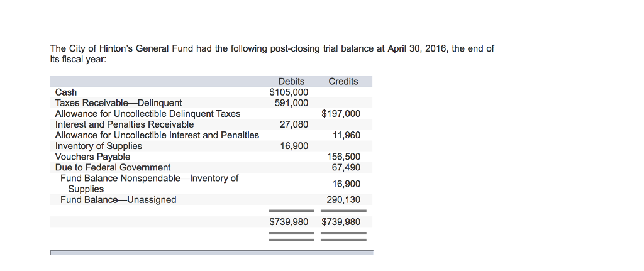This screenshot has width=644, height=271.
Task: Select Interest and Penalties Receivable label
Action: click(x=125, y=124)
